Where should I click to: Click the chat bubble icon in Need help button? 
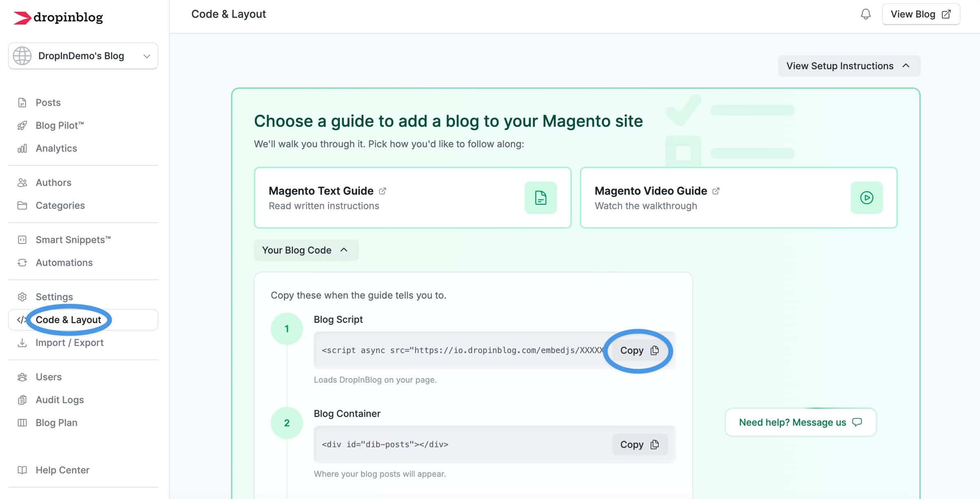pos(857,422)
